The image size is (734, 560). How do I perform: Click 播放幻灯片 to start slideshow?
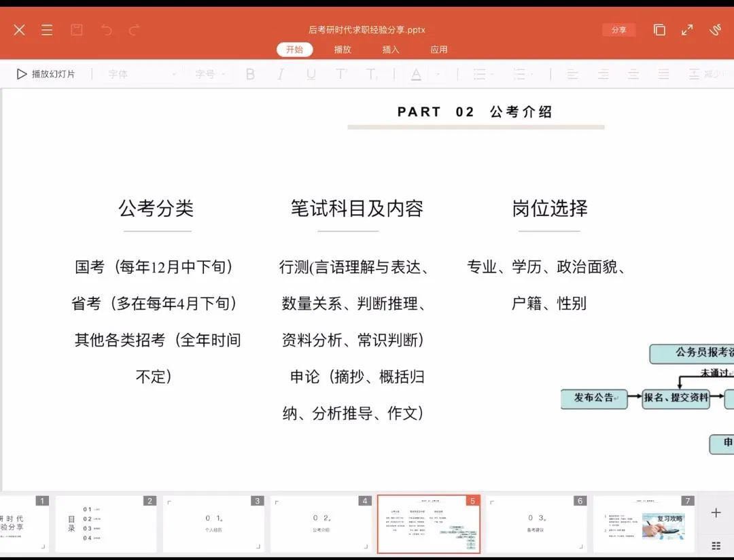click(46, 74)
